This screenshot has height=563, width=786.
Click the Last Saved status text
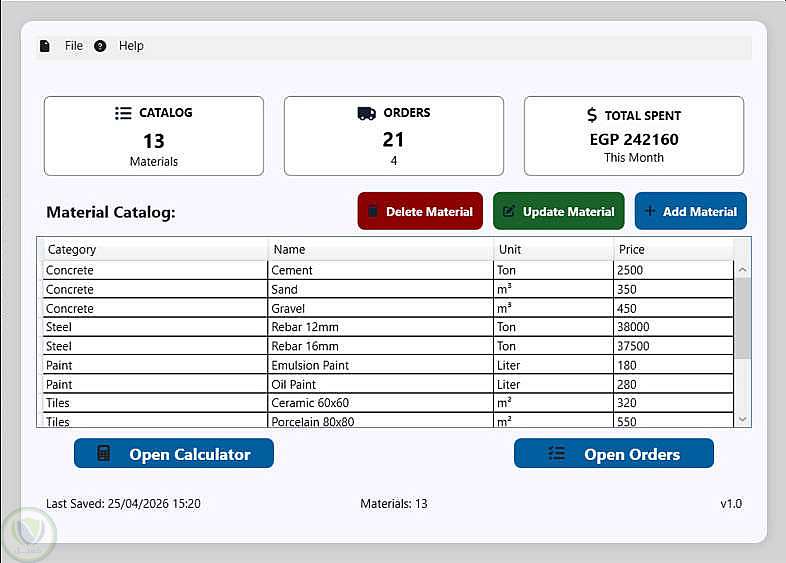pyautogui.click(x=123, y=503)
